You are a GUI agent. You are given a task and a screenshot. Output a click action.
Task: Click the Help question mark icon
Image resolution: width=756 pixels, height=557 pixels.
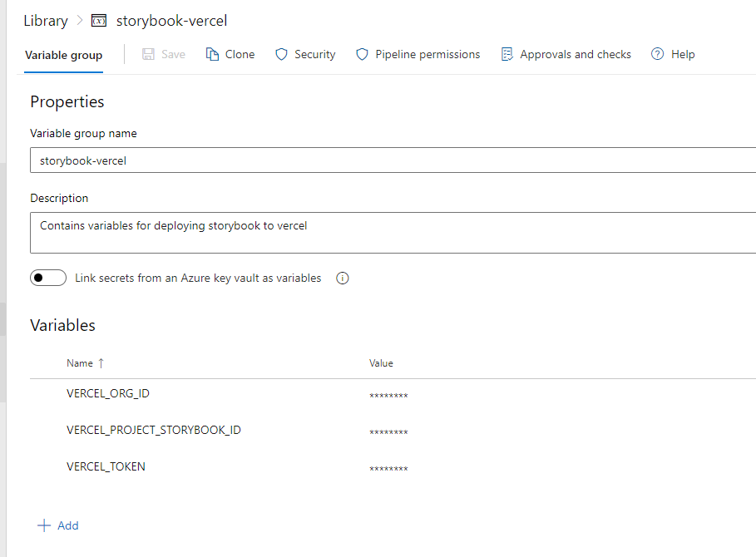point(657,54)
